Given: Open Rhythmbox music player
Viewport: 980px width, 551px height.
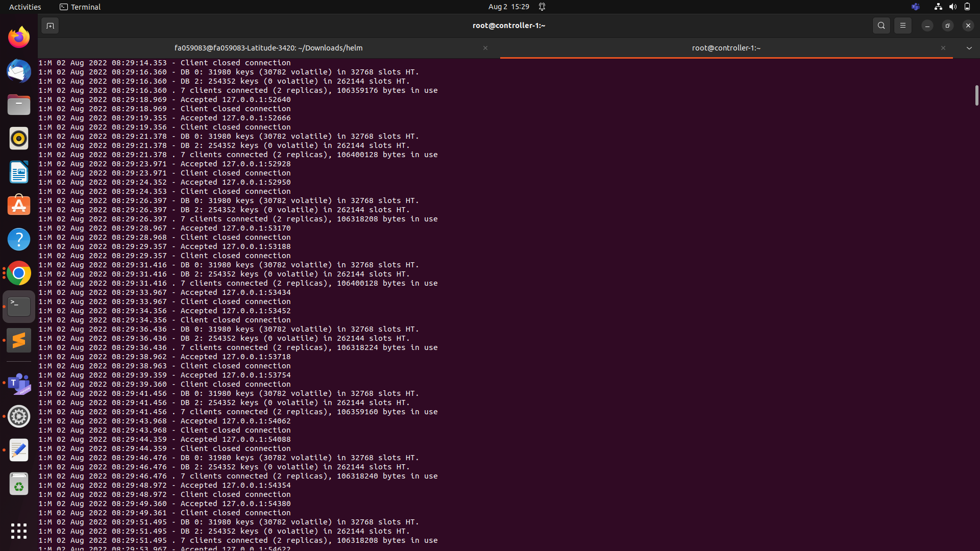Looking at the screenshot, I should pos(18,138).
